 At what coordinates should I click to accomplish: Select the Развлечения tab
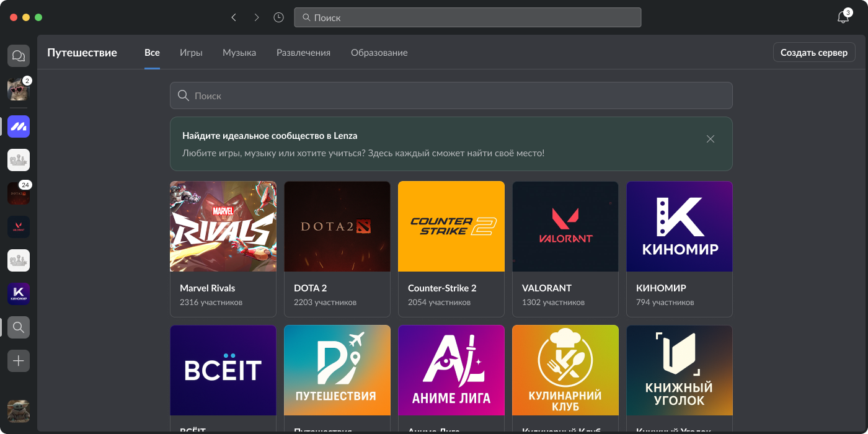pyautogui.click(x=303, y=53)
